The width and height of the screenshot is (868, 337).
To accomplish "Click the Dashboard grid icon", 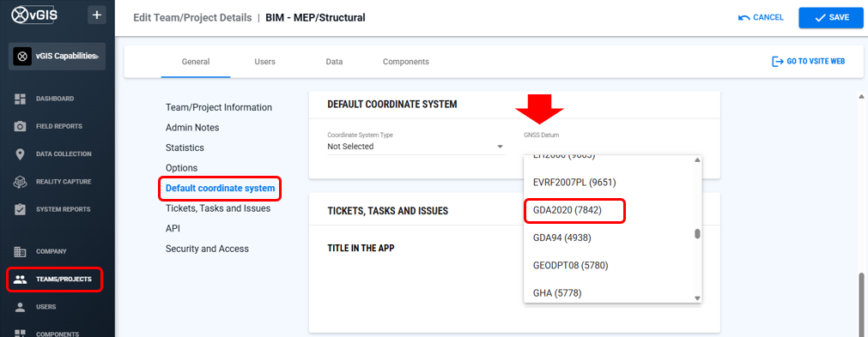I will [21, 99].
